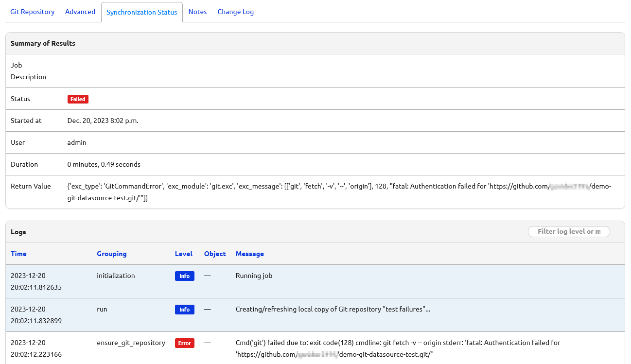Select the Synchronization Status tab

141,12
